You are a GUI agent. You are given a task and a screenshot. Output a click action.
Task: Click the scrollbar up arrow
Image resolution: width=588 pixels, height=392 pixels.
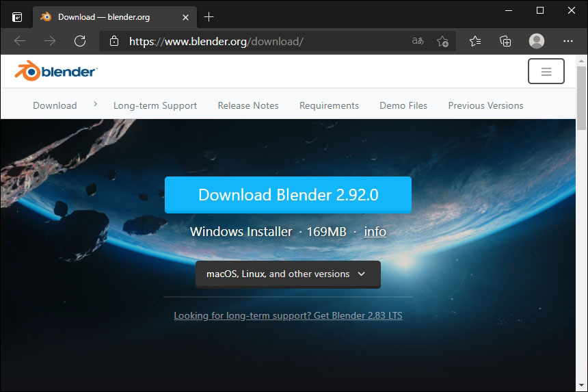click(581, 60)
